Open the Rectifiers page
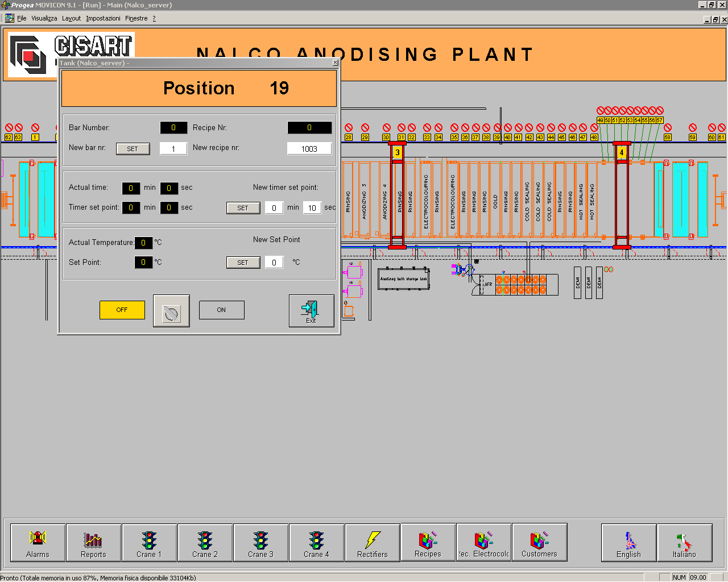Screen dimensions: 728x582 pos(372,543)
